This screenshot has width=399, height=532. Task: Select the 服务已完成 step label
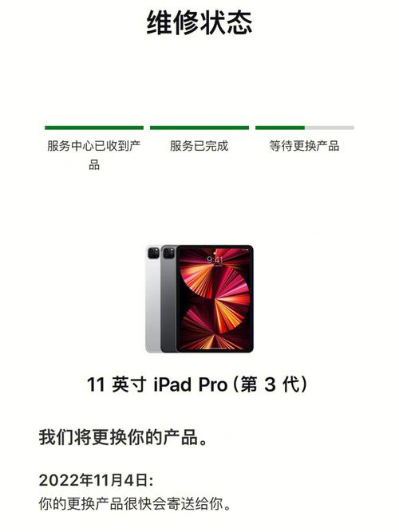[x=199, y=146]
